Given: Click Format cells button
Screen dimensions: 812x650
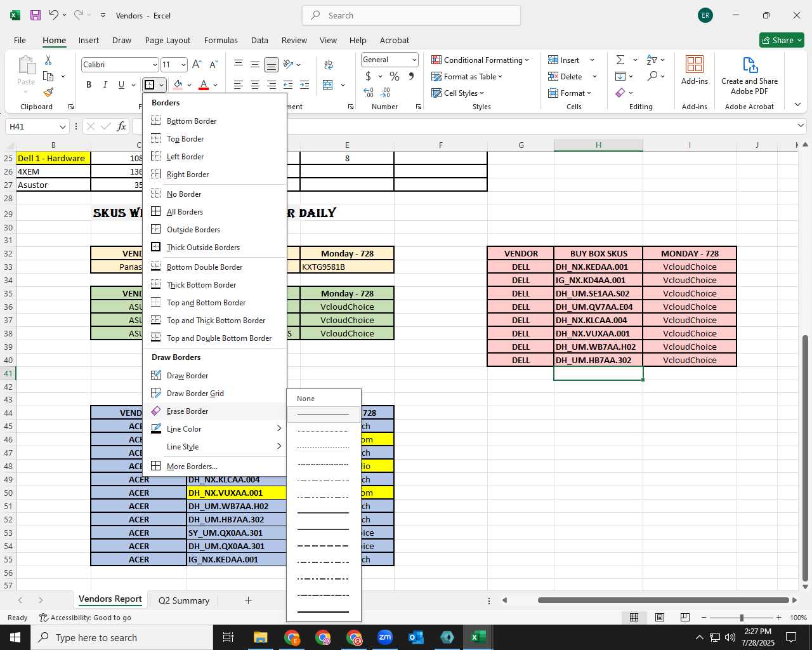Looking at the screenshot, I should point(570,93).
